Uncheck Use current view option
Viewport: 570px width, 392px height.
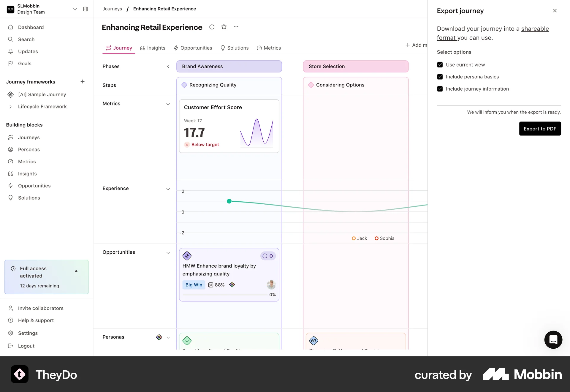(x=440, y=65)
